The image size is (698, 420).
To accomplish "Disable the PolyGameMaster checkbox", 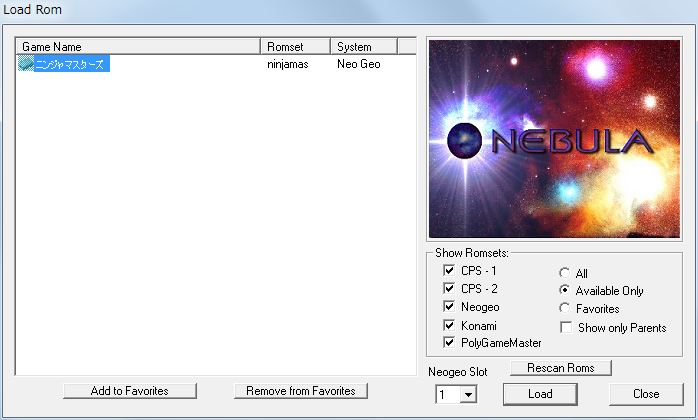I will [x=449, y=343].
